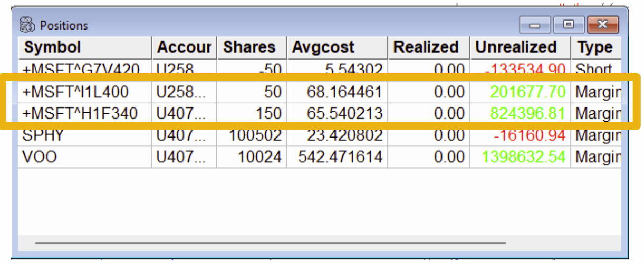Click average cost 23.420802
The width and height of the screenshot is (644, 265).
point(344,135)
